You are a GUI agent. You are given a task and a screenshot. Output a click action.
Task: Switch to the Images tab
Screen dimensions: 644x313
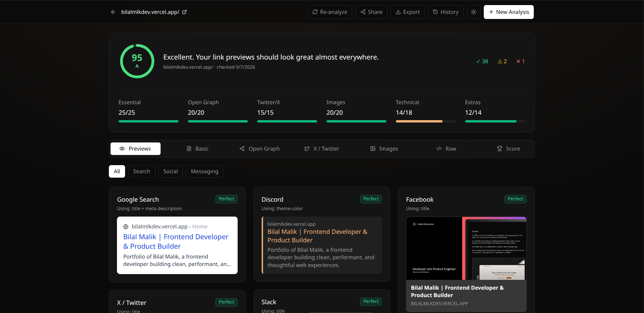384,149
